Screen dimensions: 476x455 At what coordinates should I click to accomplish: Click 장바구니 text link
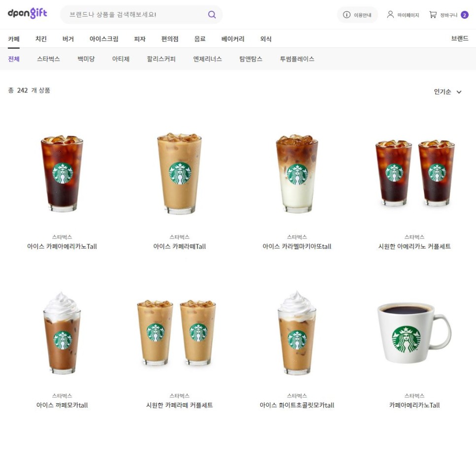pos(449,15)
